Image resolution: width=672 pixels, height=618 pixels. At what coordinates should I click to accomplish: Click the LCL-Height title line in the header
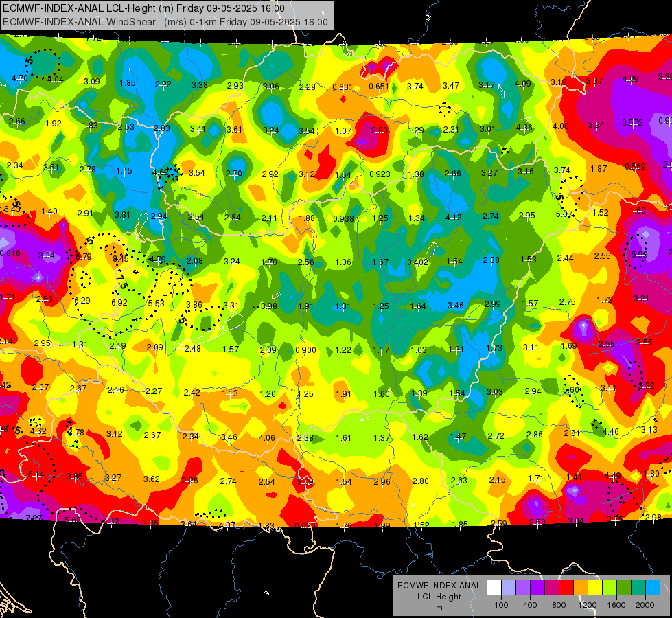pyautogui.click(x=143, y=8)
